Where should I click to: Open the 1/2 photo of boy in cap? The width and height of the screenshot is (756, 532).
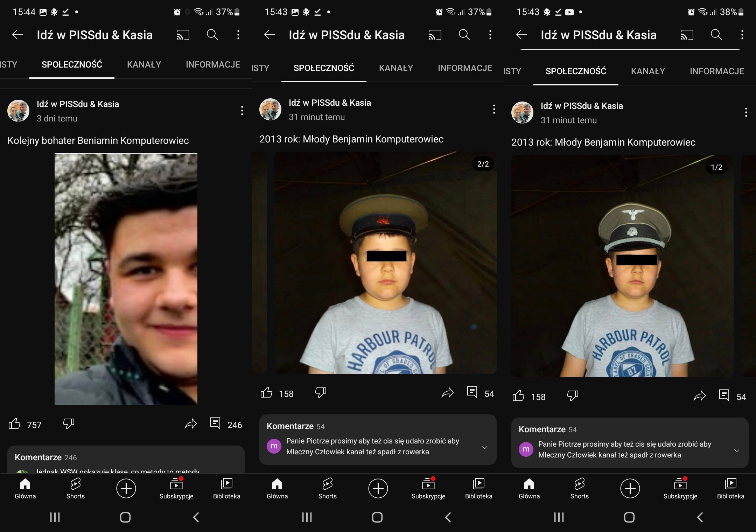[x=622, y=266]
